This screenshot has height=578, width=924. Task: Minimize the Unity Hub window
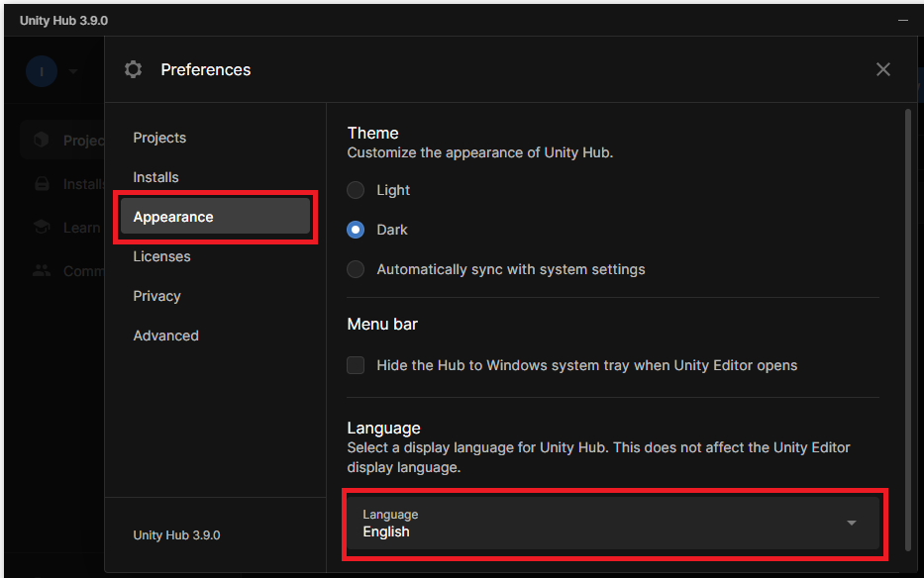click(903, 21)
